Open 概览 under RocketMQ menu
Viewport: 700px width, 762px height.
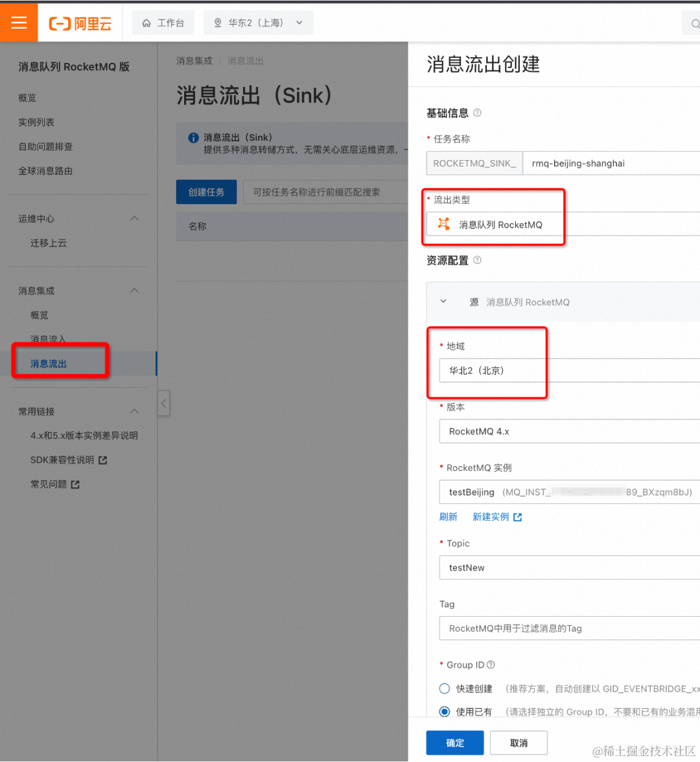pyautogui.click(x=27, y=98)
